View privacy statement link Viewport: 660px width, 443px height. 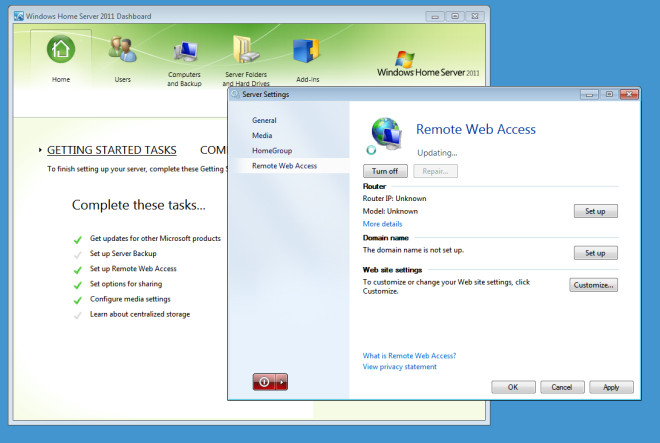pos(399,366)
